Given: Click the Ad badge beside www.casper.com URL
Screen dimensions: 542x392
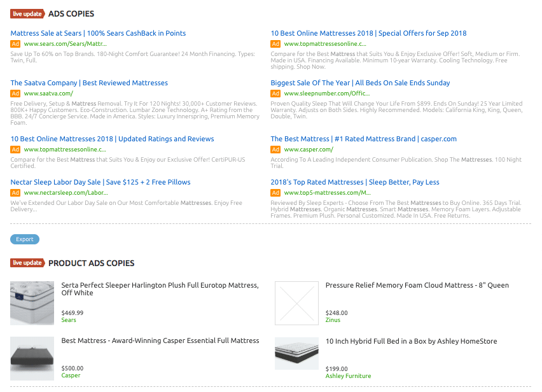Looking at the screenshot, I should point(275,150).
